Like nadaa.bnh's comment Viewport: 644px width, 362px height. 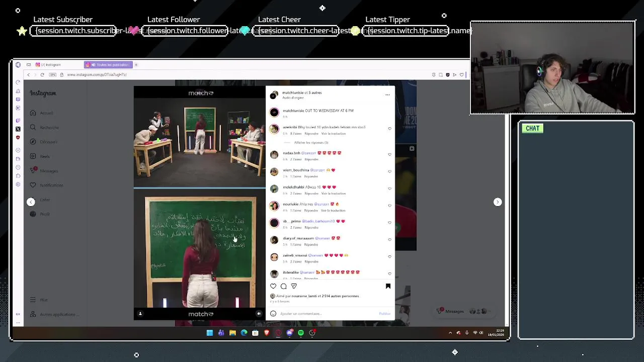coord(389,154)
